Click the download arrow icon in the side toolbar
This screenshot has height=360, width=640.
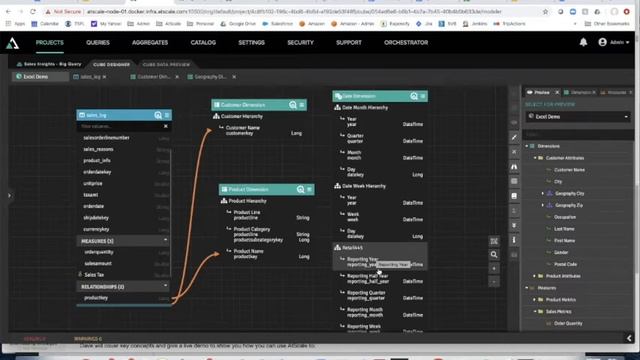(514, 225)
